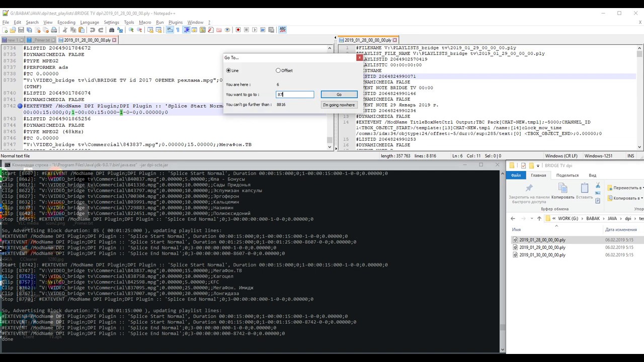This screenshot has height=362, width=644.
Task: Open the Document Map toolbar icon
Action: (202, 30)
